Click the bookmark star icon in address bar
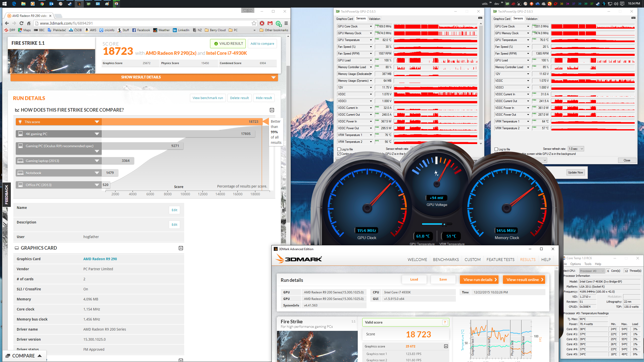Screen dimensions: 644x362 tap(254, 23)
